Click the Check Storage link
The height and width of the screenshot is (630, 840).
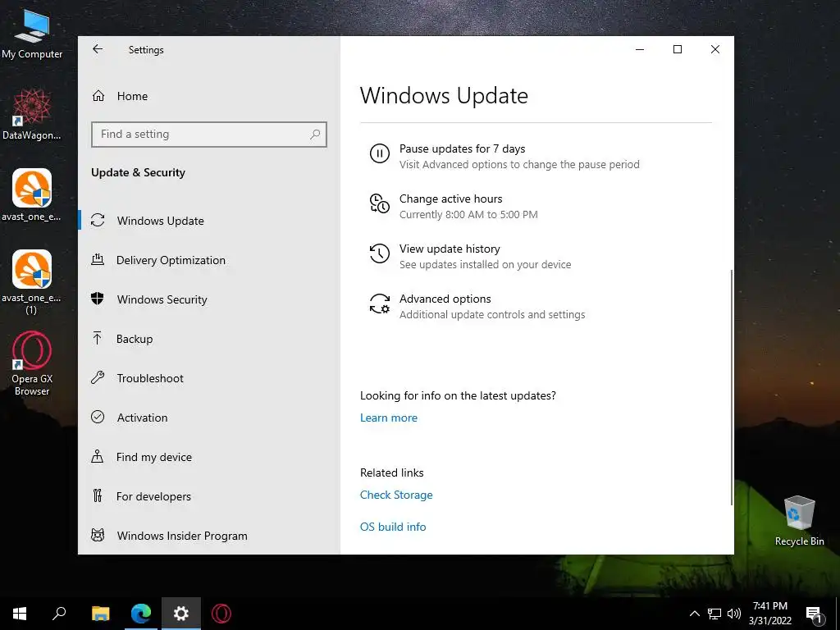point(396,495)
